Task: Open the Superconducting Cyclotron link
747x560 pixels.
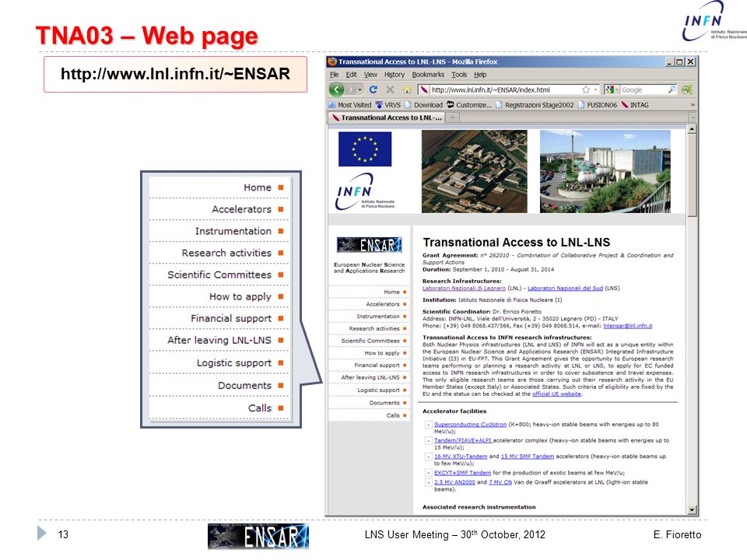Action: 470,425
